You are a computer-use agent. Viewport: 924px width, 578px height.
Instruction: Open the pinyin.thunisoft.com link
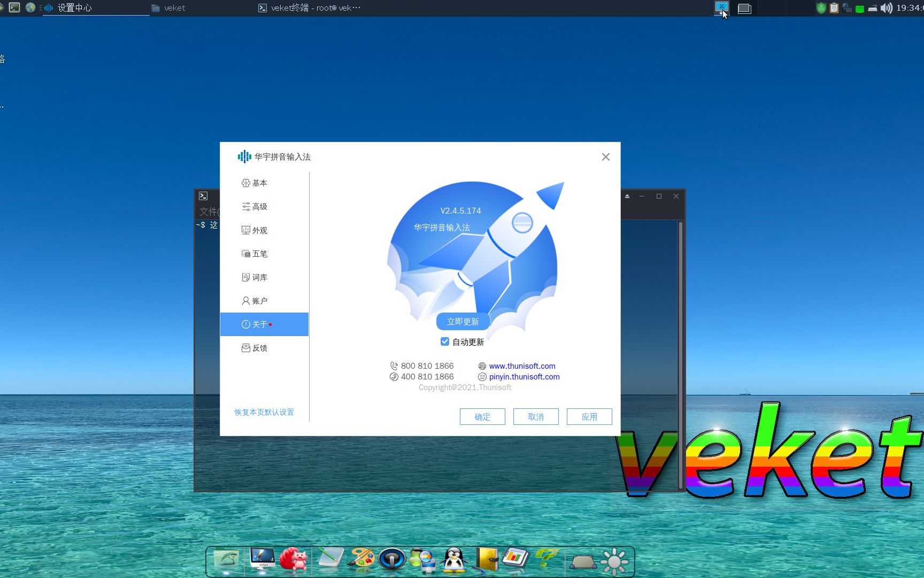pos(524,377)
